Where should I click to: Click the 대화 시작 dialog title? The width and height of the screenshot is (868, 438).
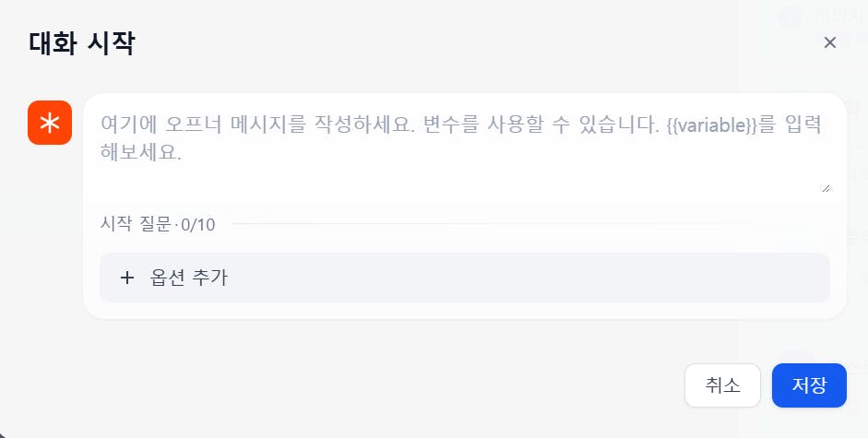[82, 43]
